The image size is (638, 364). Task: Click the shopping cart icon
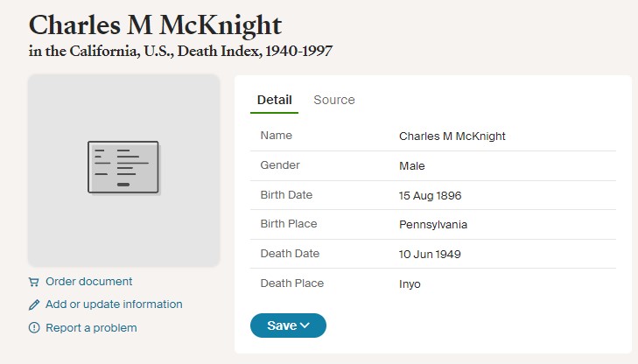[x=34, y=282]
